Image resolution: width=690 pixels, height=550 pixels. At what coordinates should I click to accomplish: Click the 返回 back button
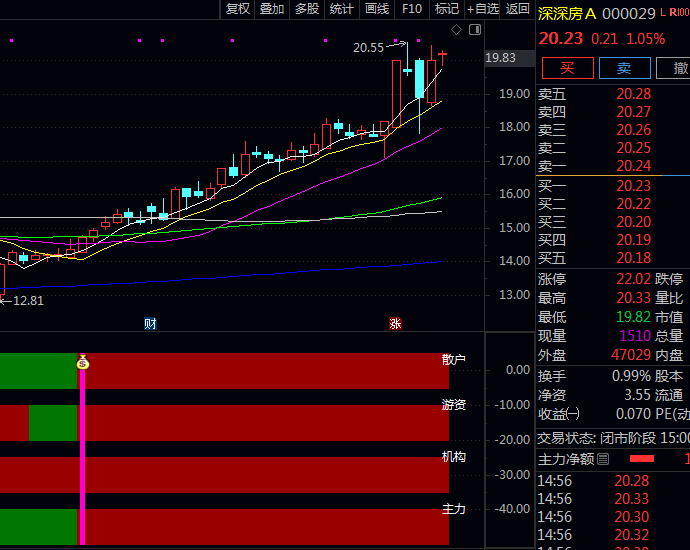(x=517, y=9)
